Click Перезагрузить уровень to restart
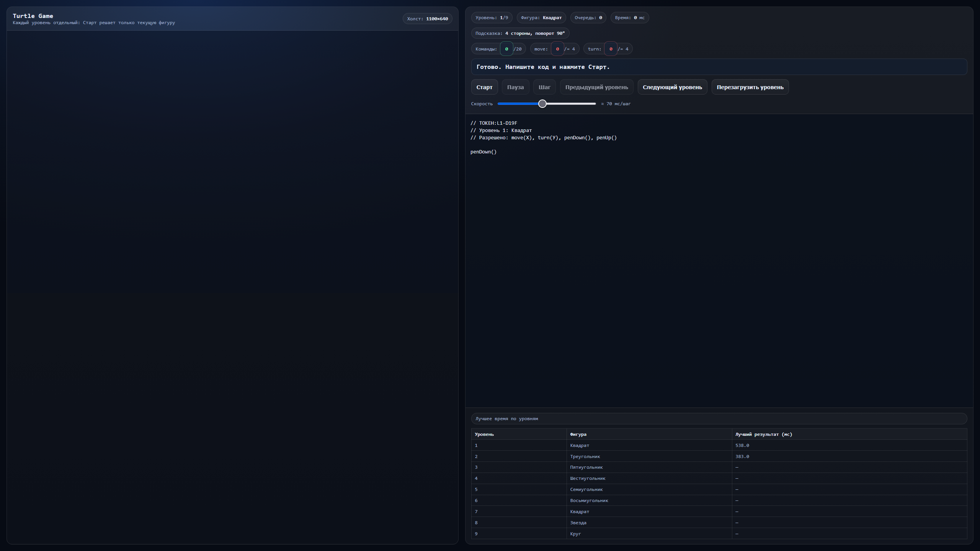The height and width of the screenshot is (551, 980). click(x=750, y=87)
